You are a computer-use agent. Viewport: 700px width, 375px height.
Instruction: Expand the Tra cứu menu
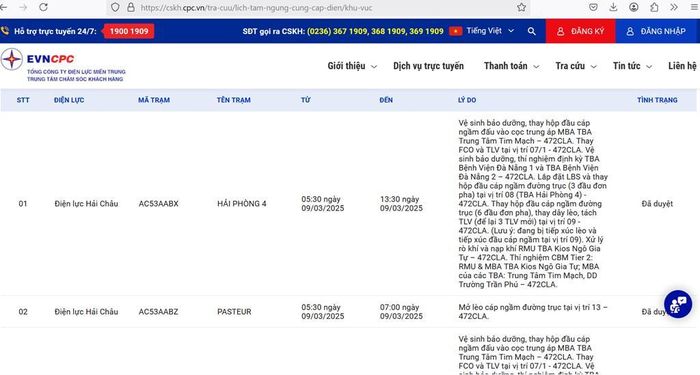pos(576,66)
